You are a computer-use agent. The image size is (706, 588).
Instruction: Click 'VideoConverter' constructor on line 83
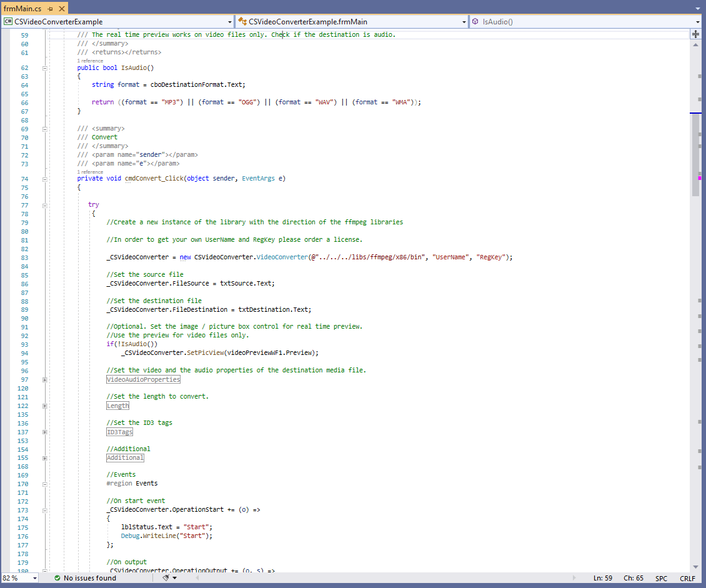coord(282,257)
